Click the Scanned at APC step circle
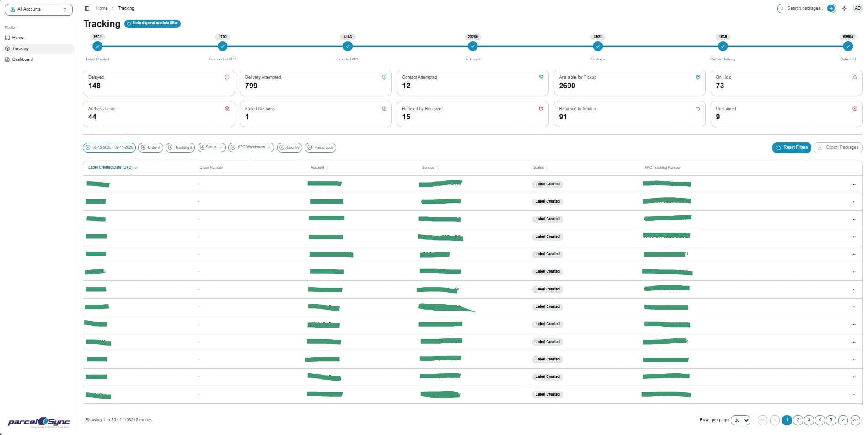The height and width of the screenshot is (435, 868). (x=222, y=46)
